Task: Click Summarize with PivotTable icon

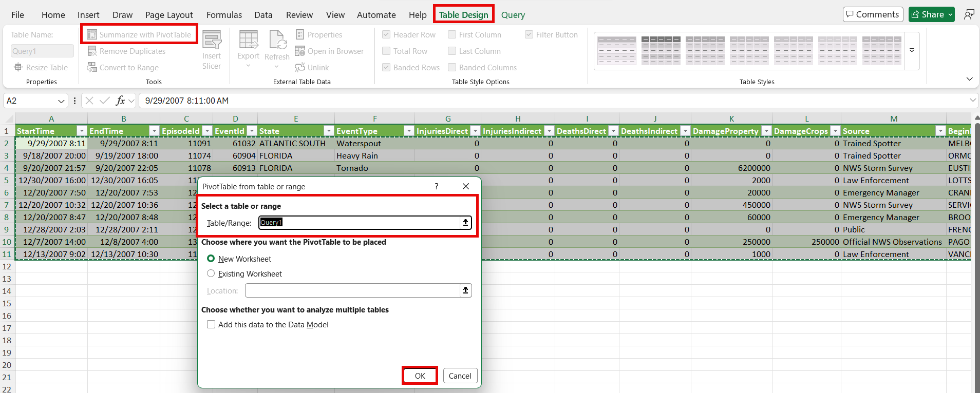Action: [x=92, y=34]
